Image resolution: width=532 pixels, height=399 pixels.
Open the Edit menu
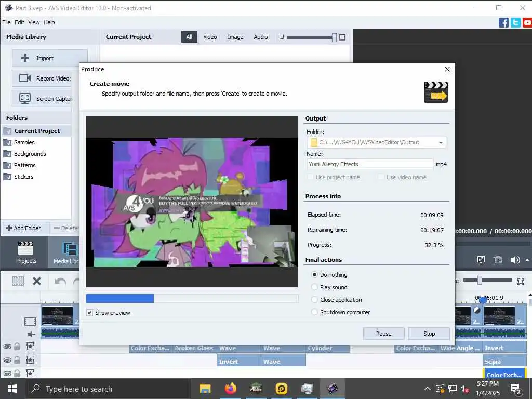point(19,22)
